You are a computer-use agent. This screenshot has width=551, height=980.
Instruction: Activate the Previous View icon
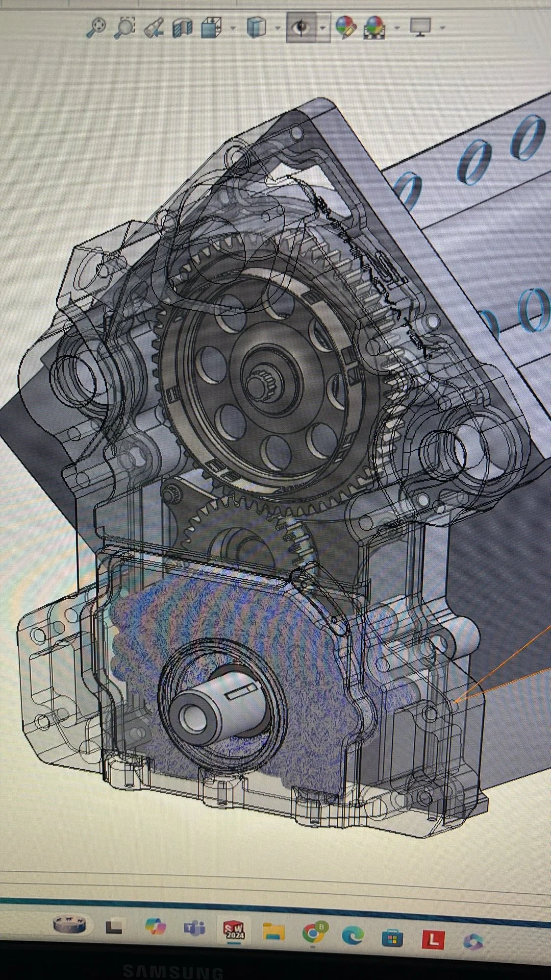pyautogui.click(x=154, y=28)
